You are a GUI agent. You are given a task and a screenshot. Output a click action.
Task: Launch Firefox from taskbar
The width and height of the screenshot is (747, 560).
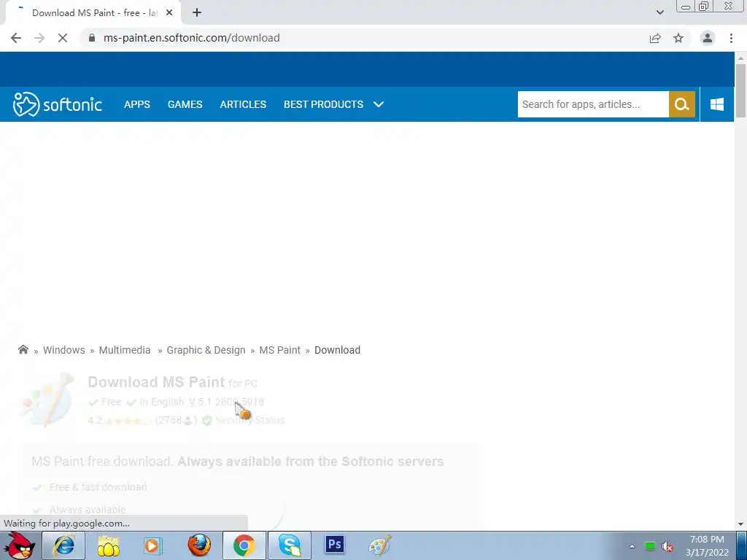[x=199, y=545]
